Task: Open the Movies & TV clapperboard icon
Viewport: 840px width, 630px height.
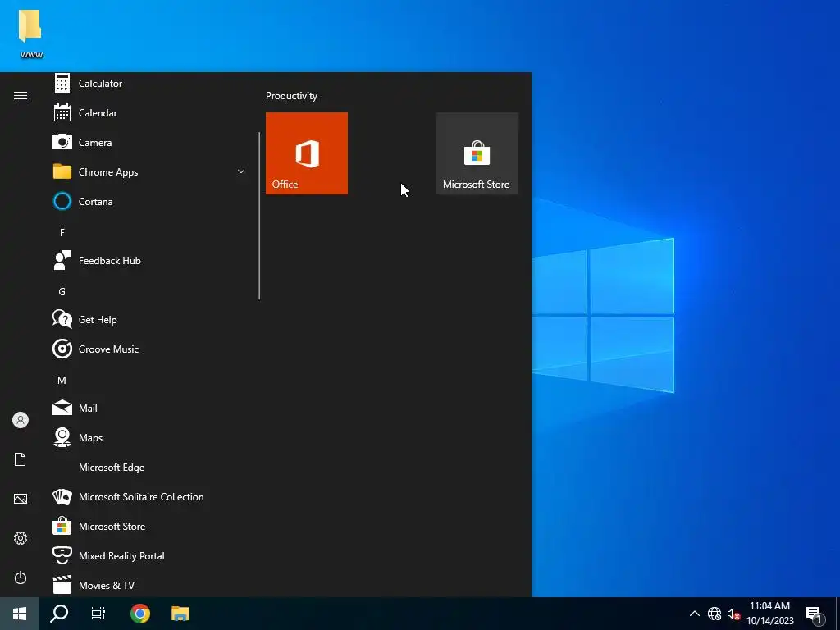Action: (62, 584)
